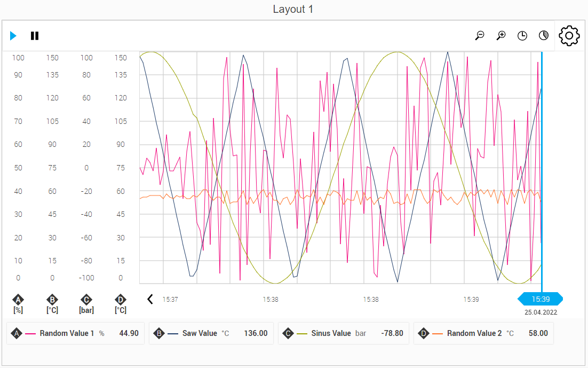Select the Random Value 1 legend label

click(x=67, y=333)
